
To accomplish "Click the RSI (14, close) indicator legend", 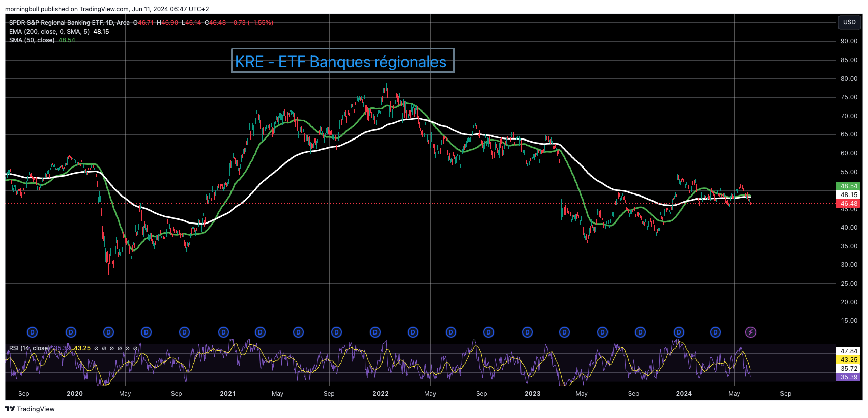I will tap(30, 348).
